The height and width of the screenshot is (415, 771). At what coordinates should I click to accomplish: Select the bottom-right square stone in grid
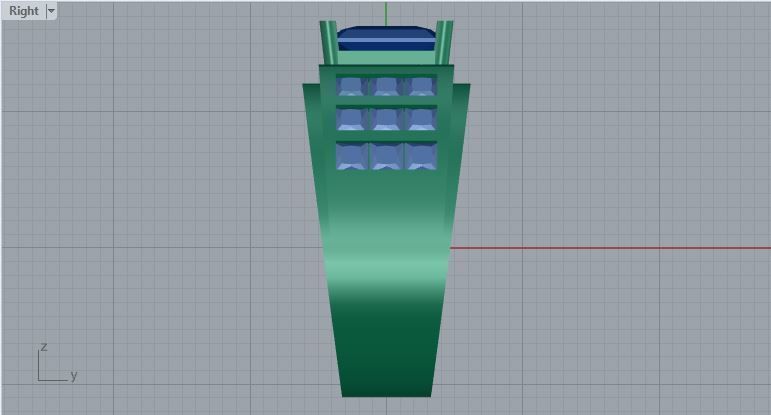pos(421,156)
